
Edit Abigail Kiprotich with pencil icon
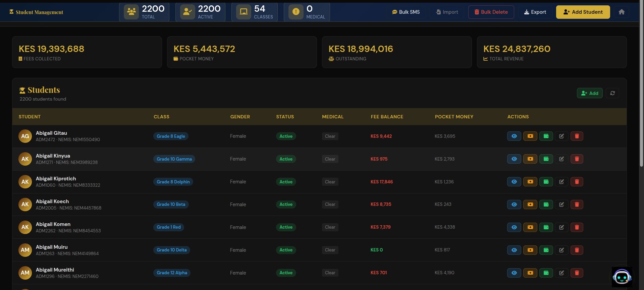coord(561,182)
